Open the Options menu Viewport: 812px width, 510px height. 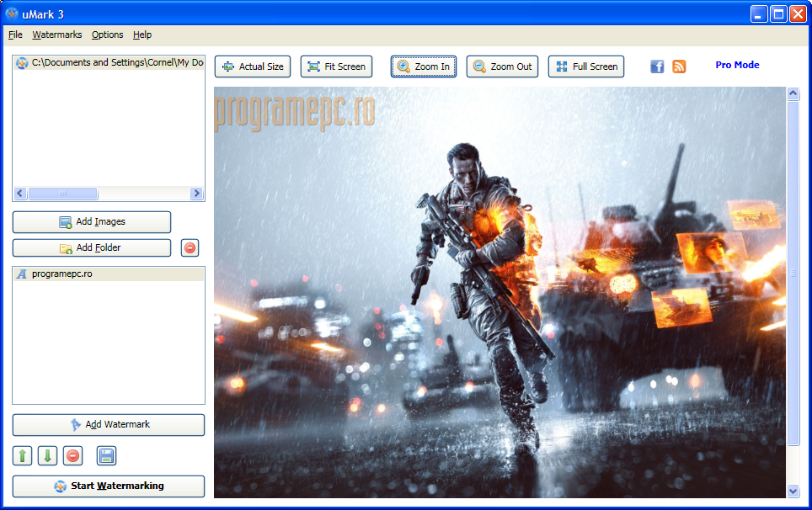(x=107, y=35)
